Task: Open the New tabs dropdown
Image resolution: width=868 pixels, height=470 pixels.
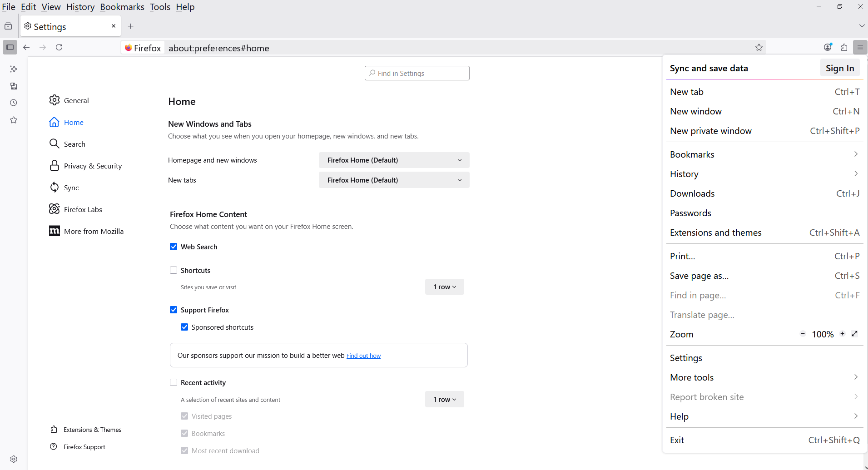Action: click(x=394, y=180)
